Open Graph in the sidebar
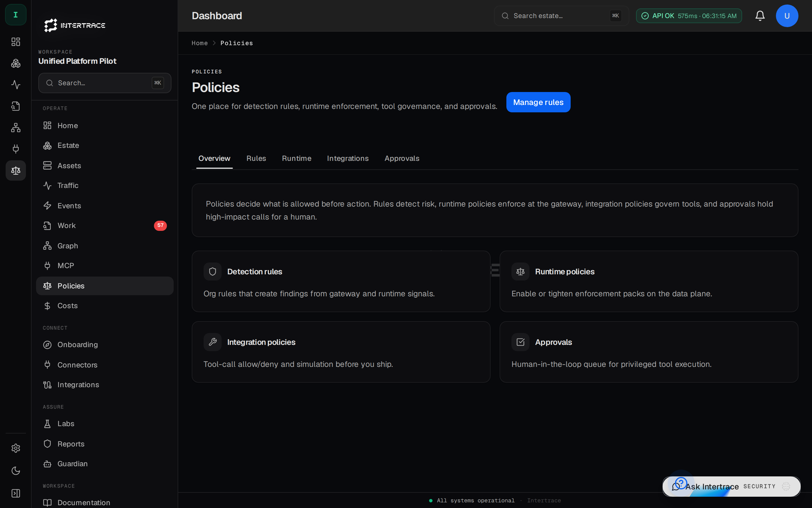This screenshot has width=812, height=508. coord(105,246)
